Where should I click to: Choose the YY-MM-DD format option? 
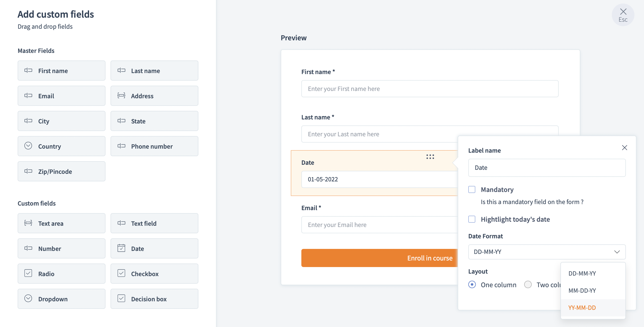[582, 308]
